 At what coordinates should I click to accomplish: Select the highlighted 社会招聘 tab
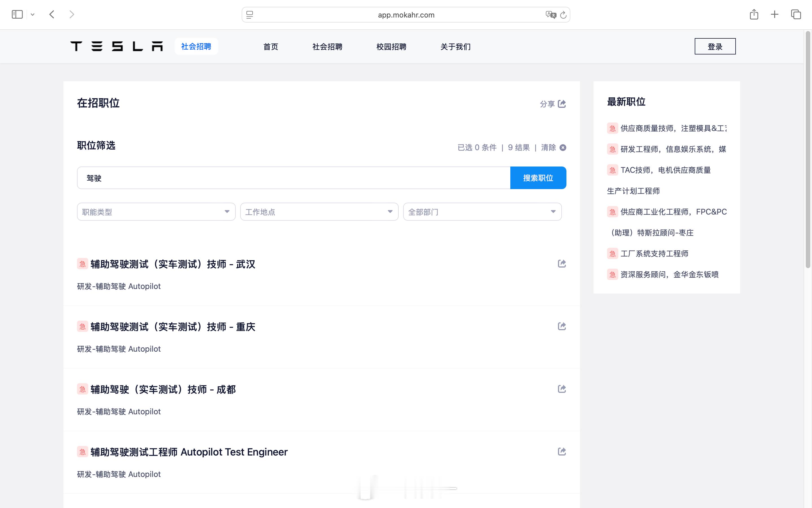(196, 46)
